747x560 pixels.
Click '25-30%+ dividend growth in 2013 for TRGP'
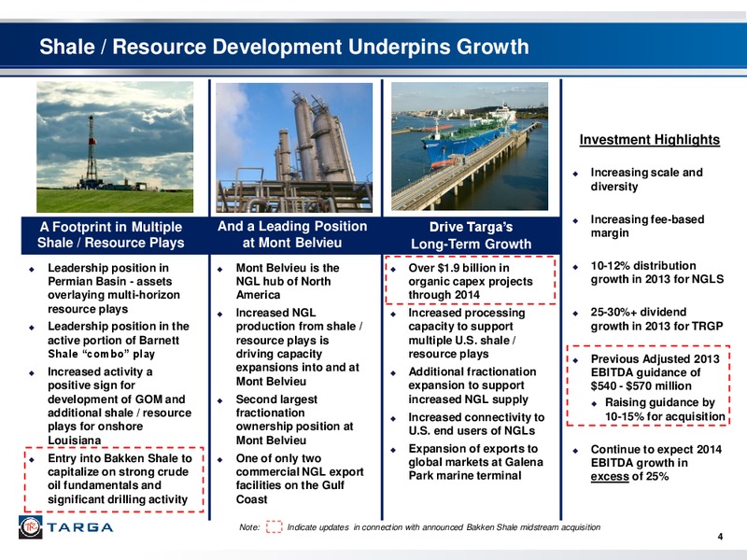click(656, 319)
